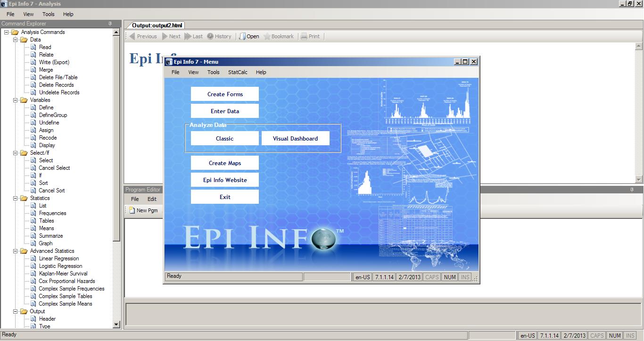Click the Create Maps button
The image size is (644, 341).
click(x=225, y=163)
